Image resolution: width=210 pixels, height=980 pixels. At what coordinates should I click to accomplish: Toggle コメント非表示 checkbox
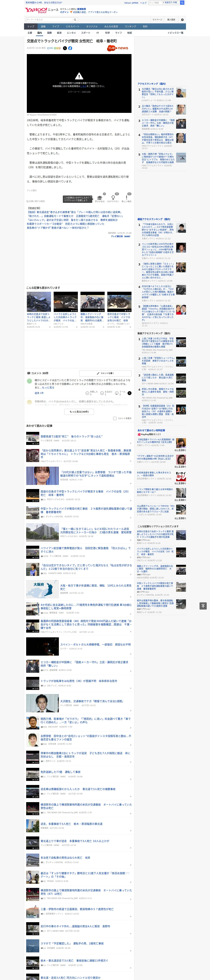tap(115, 418)
